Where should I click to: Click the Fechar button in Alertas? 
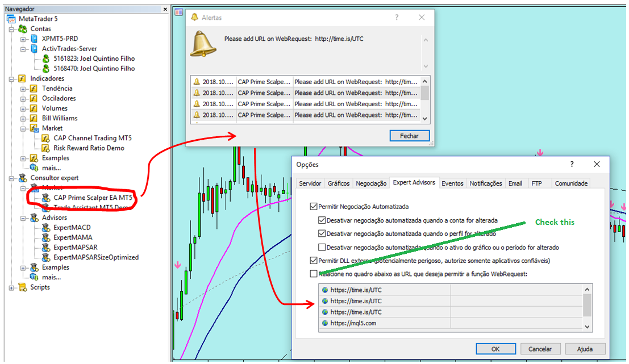(x=410, y=136)
